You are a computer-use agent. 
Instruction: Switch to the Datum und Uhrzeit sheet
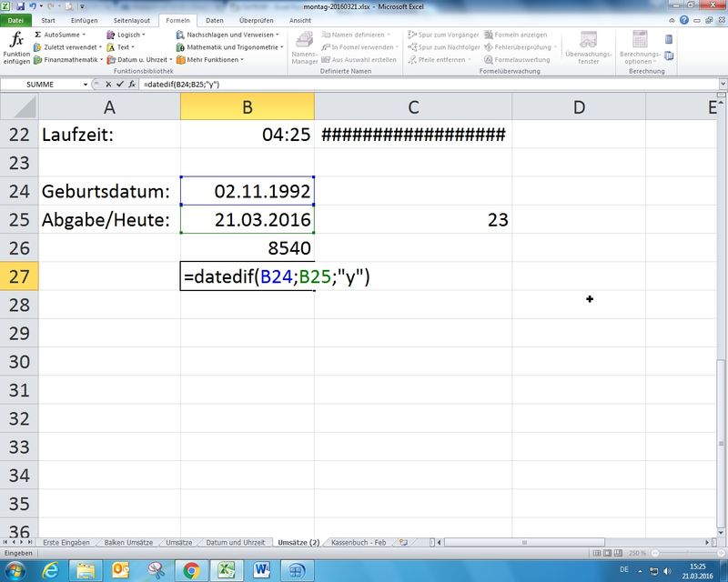tap(236, 542)
